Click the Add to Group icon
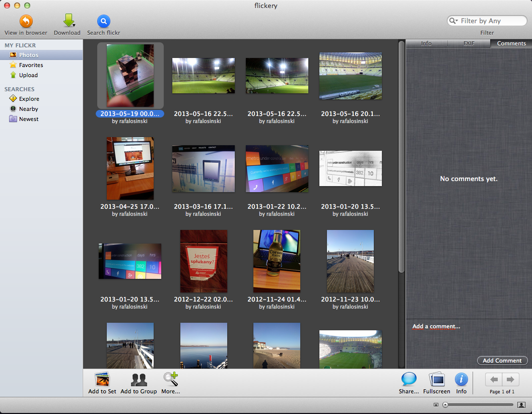Viewport: 532px width, 414px height. pos(139,379)
